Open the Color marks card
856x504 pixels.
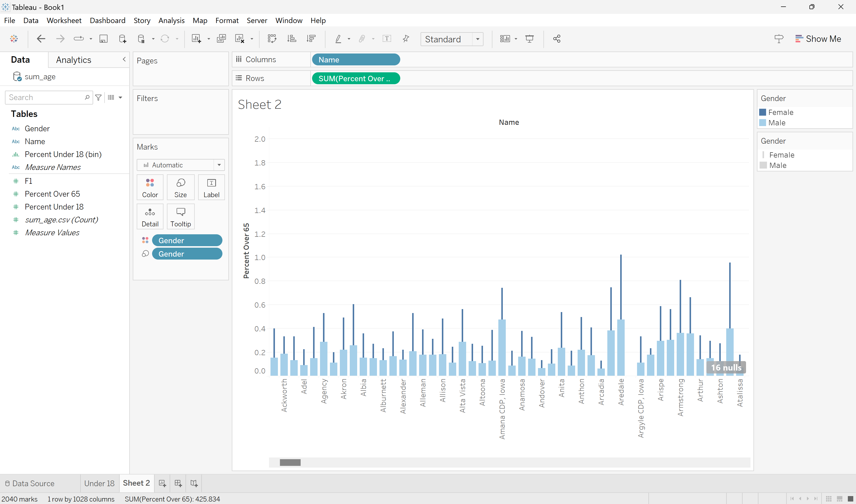click(x=150, y=187)
